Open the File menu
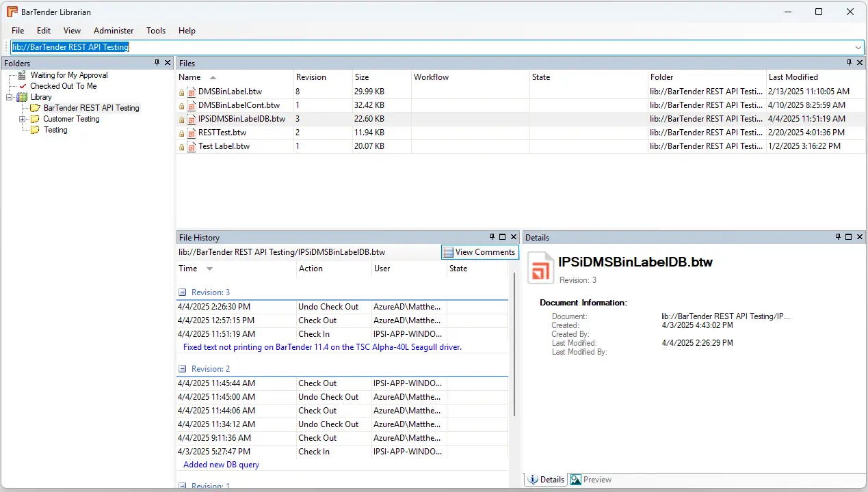868x492 pixels. [x=18, y=31]
